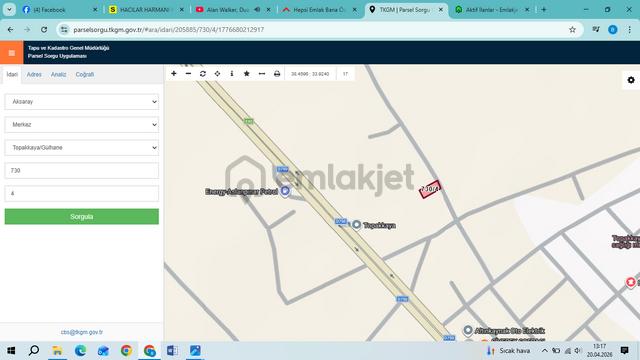Switch to the Coğrafi tab
640x360 pixels.
[84, 74]
